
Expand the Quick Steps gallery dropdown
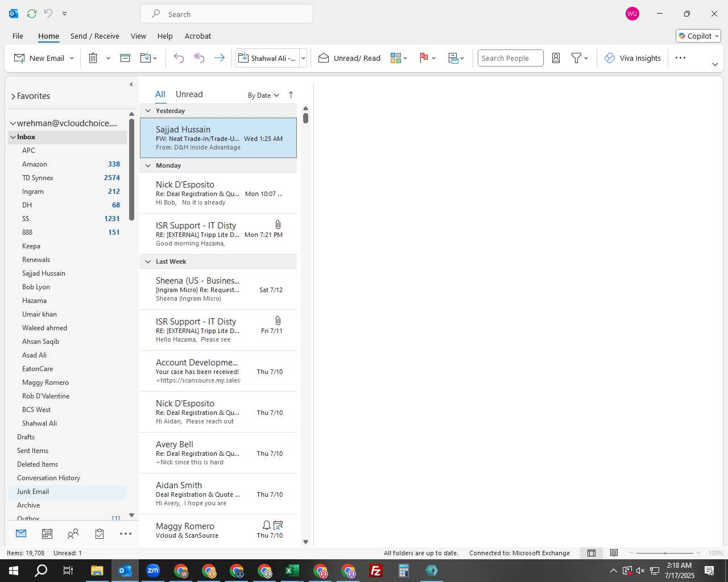coord(303,58)
